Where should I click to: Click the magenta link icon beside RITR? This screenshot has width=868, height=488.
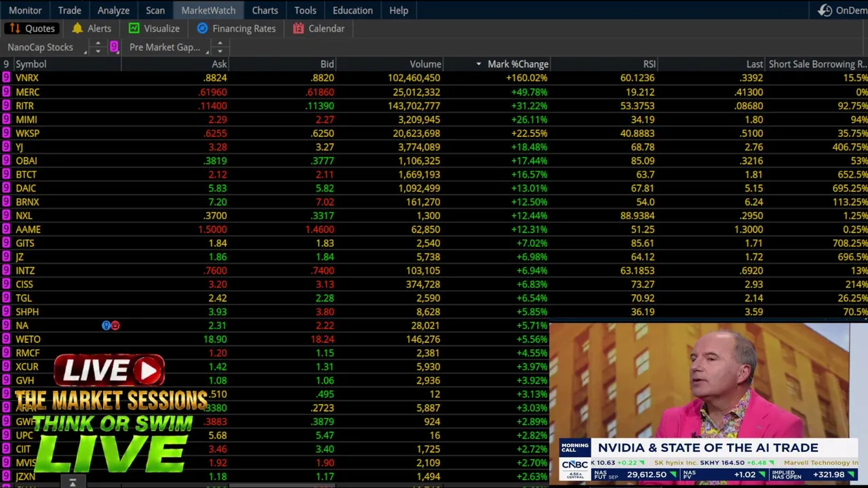click(x=6, y=106)
